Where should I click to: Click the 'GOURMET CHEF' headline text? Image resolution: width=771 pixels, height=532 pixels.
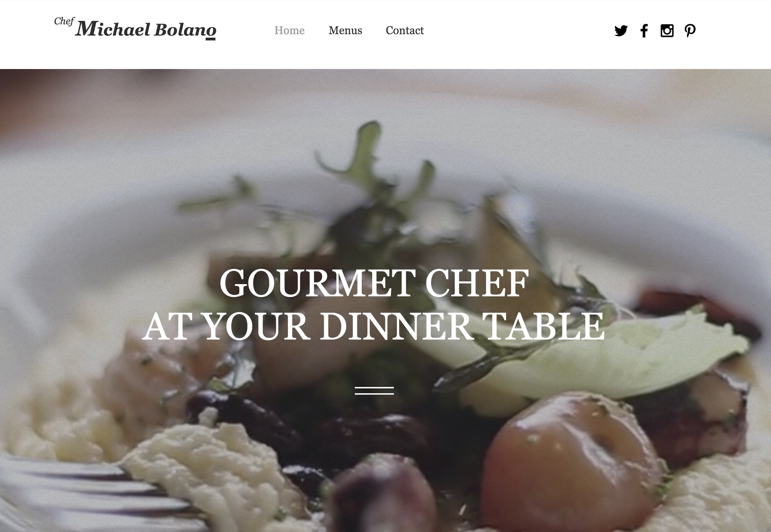click(x=374, y=283)
